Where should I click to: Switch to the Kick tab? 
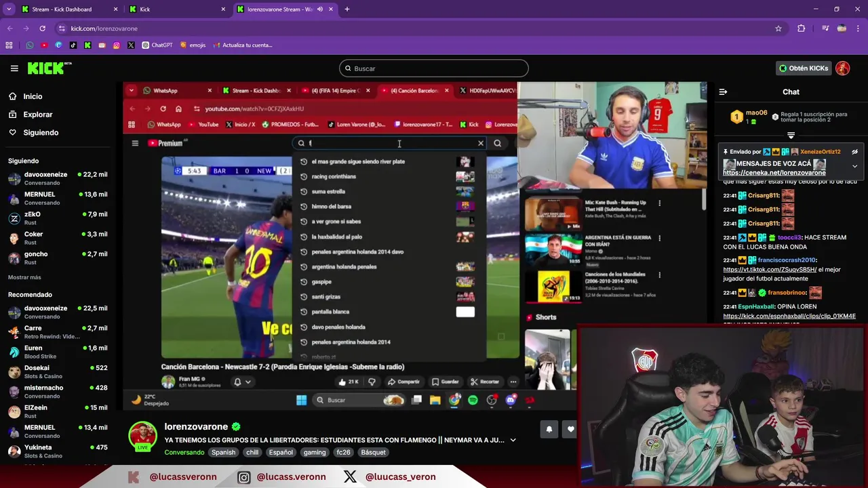point(178,9)
